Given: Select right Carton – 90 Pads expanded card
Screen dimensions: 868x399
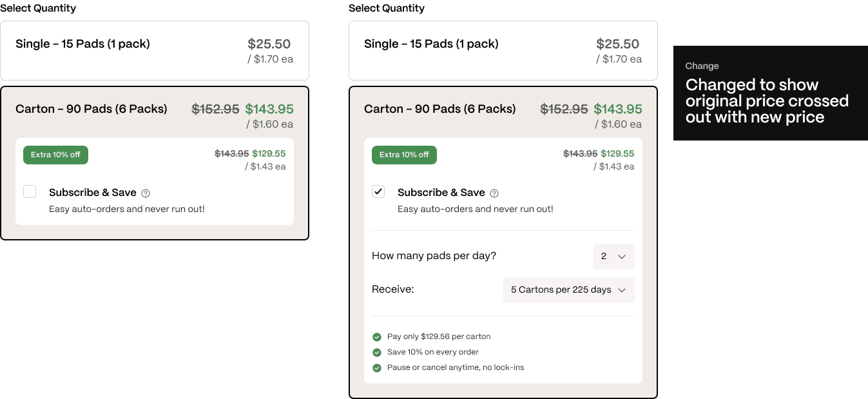Looking at the screenshot, I should tap(503, 242).
